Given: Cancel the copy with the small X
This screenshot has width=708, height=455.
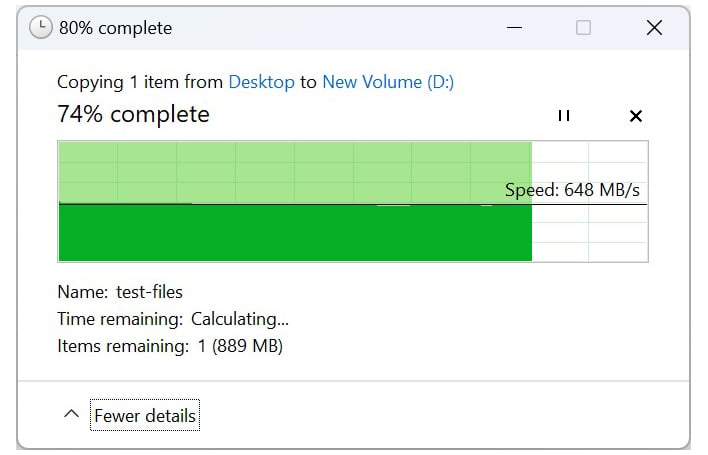Looking at the screenshot, I should (635, 116).
